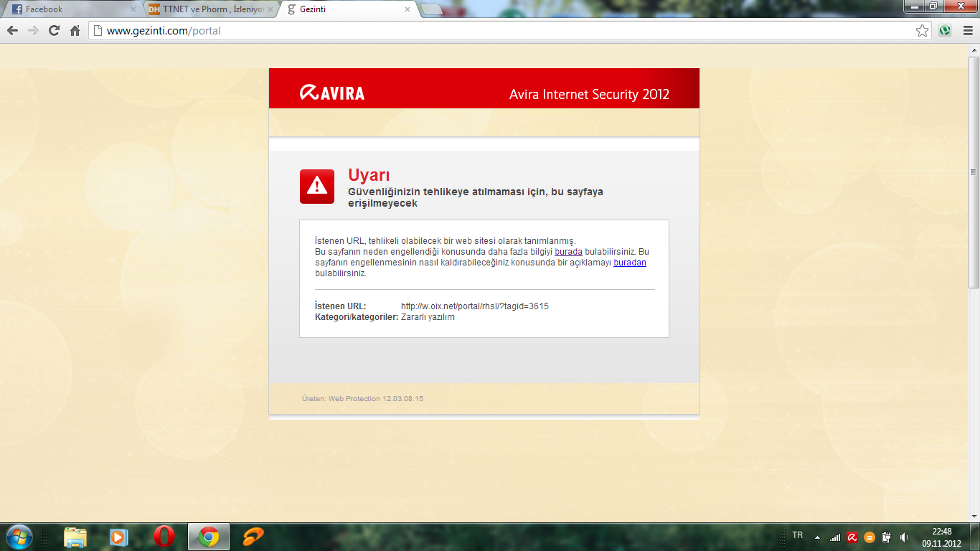This screenshot has height=551, width=980.
Task: Open a new browser tab
Action: point(431,9)
